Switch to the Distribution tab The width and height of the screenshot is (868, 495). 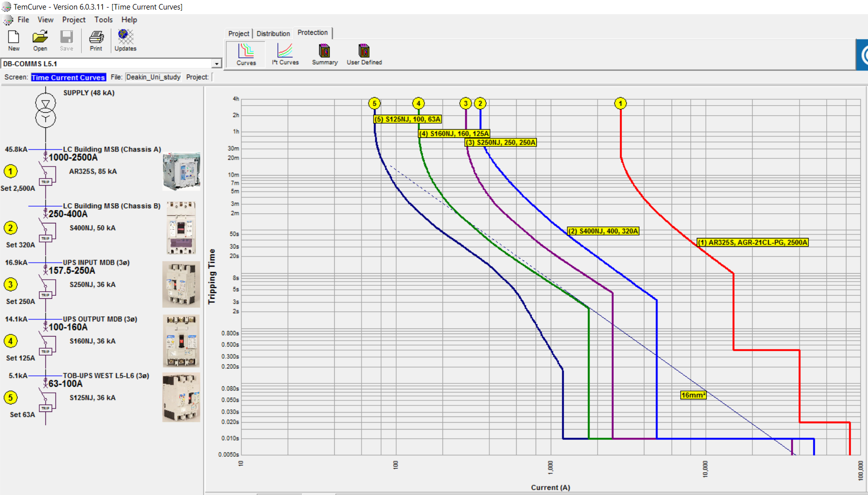point(273,33)
